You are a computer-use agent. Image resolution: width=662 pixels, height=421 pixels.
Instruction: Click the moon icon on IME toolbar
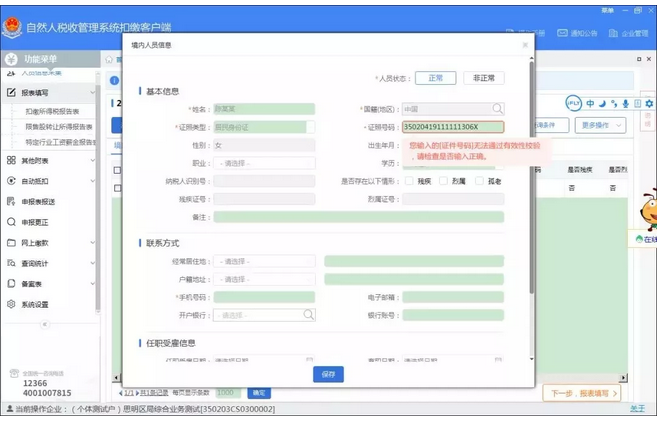coord(602,103)
